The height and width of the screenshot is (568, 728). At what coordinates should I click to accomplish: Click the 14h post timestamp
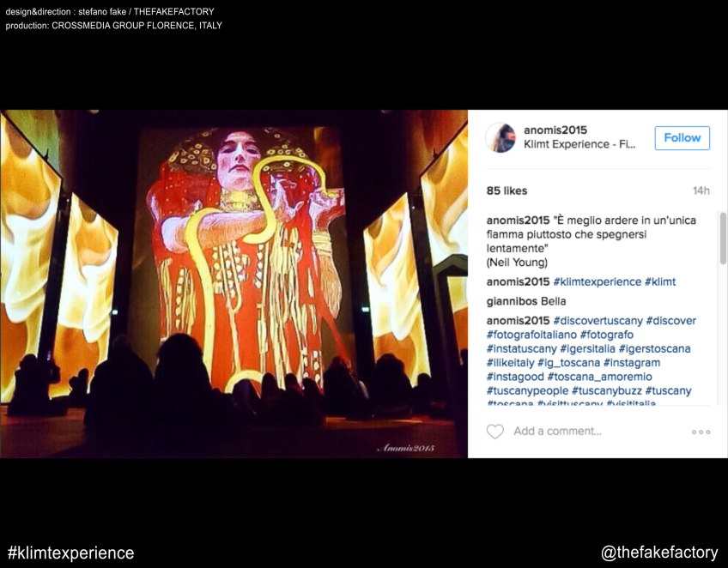click(701, 190)
